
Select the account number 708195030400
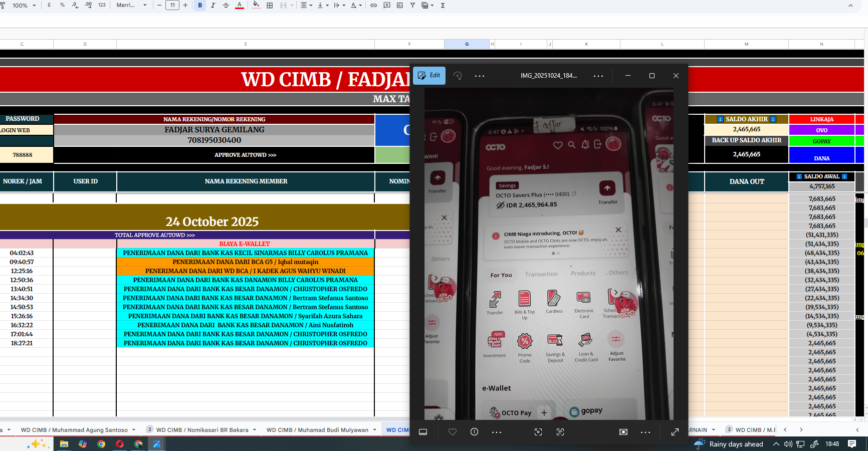214,140
